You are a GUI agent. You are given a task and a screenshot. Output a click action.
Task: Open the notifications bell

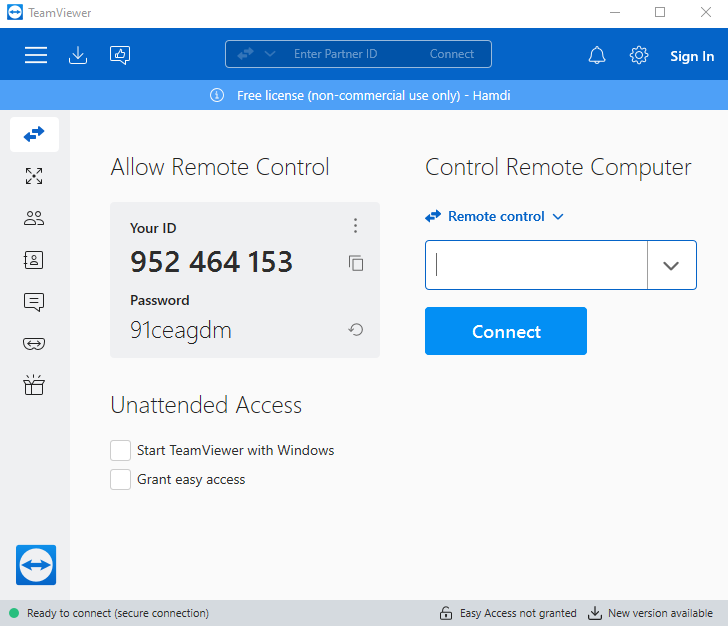coord(597,55)
